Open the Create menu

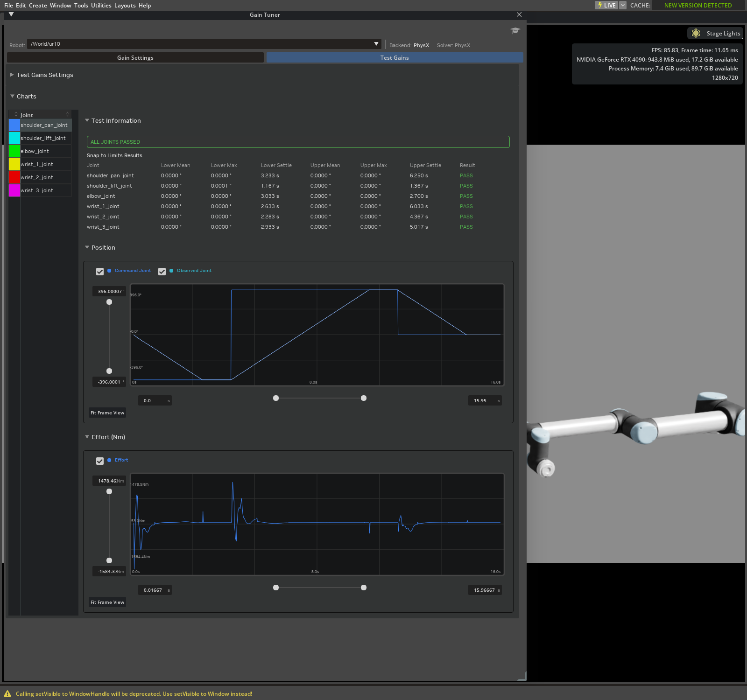38,6
